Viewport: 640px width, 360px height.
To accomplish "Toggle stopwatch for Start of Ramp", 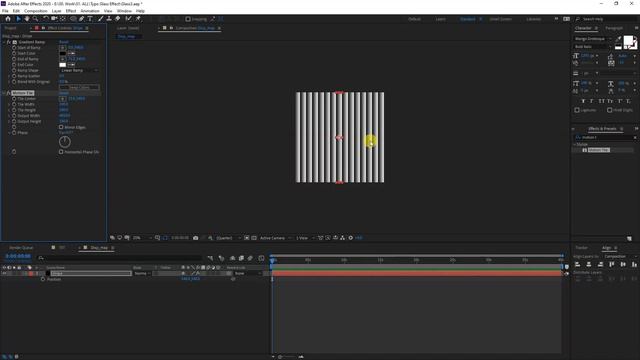I will click(14, 48).
